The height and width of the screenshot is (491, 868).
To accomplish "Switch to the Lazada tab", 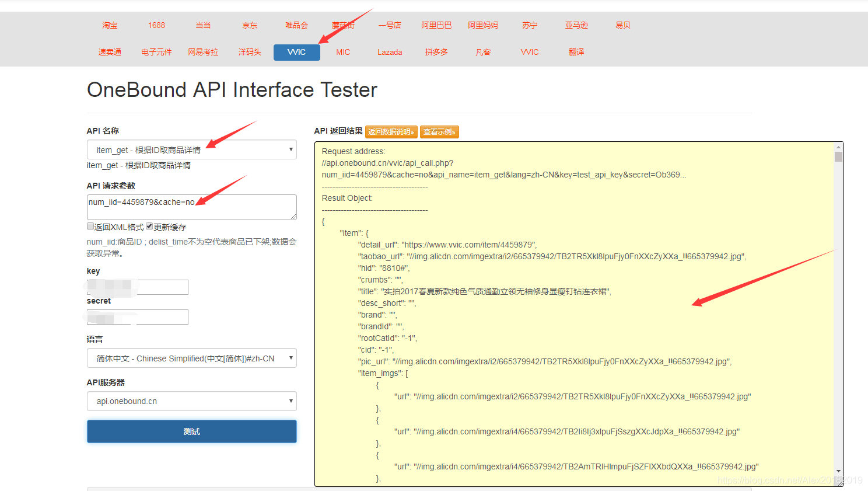I will tap(390, 53).
